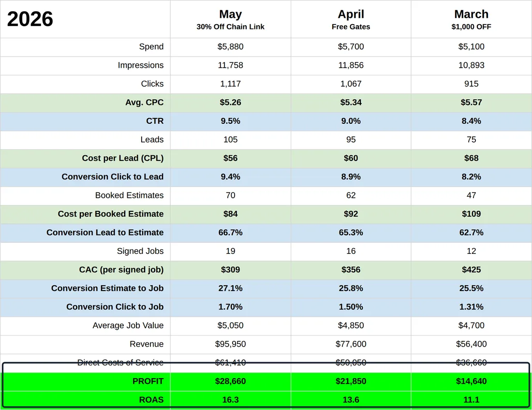Select the Conversion Click to Job label
The height and width of the screenshot is (410, 532).
click(x=115, y=307)
